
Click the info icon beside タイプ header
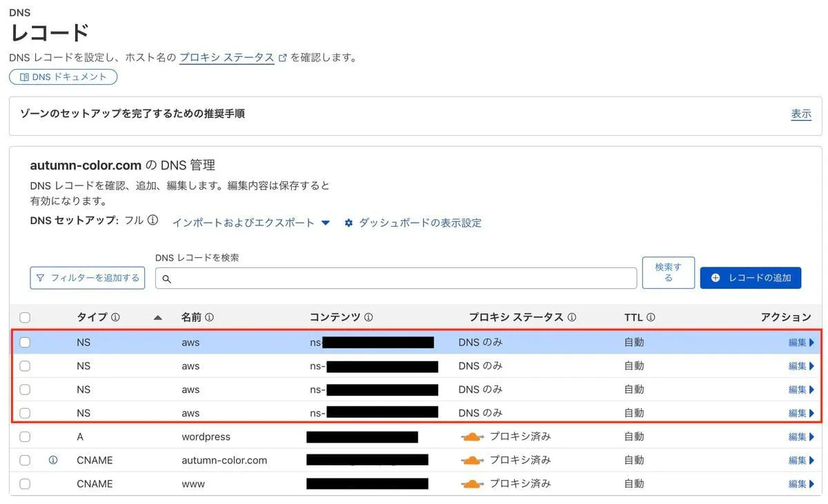click(115, 317)
